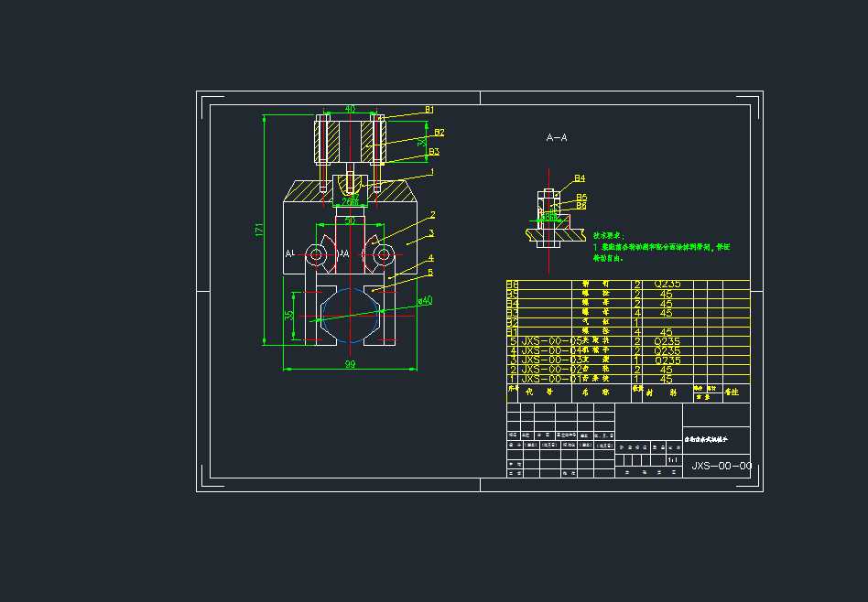
Task: Select the B3 callout label
Action: click(434, 152)
